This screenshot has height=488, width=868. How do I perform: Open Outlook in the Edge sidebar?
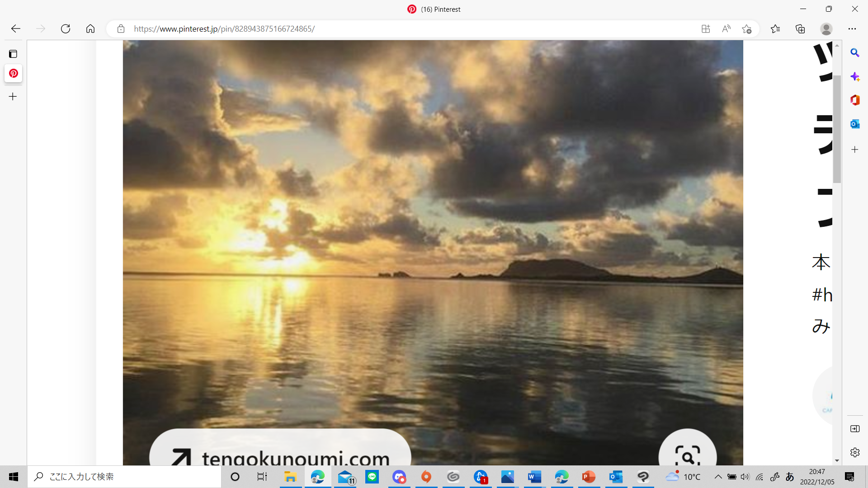(854, 124)
